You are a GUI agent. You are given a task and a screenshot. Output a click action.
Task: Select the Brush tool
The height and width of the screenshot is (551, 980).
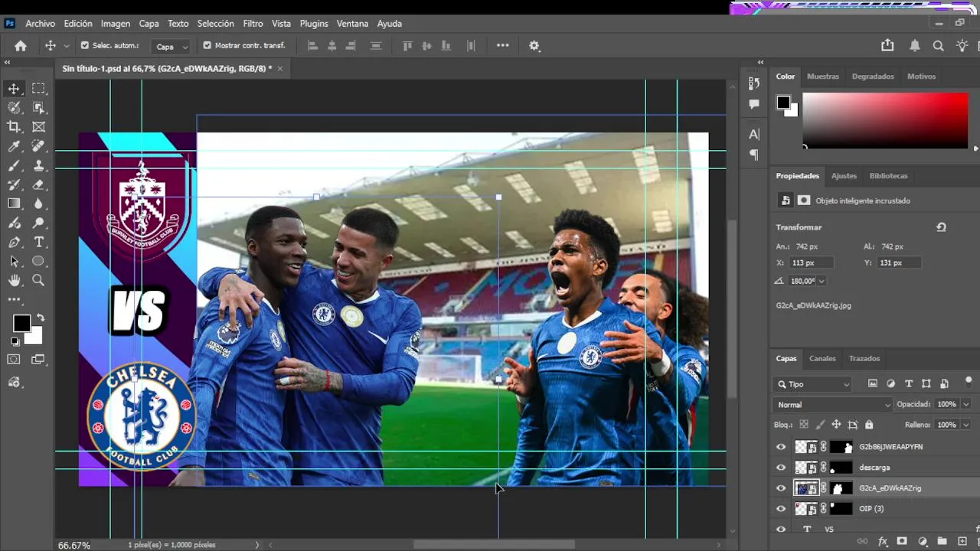(x=14, y=165)
